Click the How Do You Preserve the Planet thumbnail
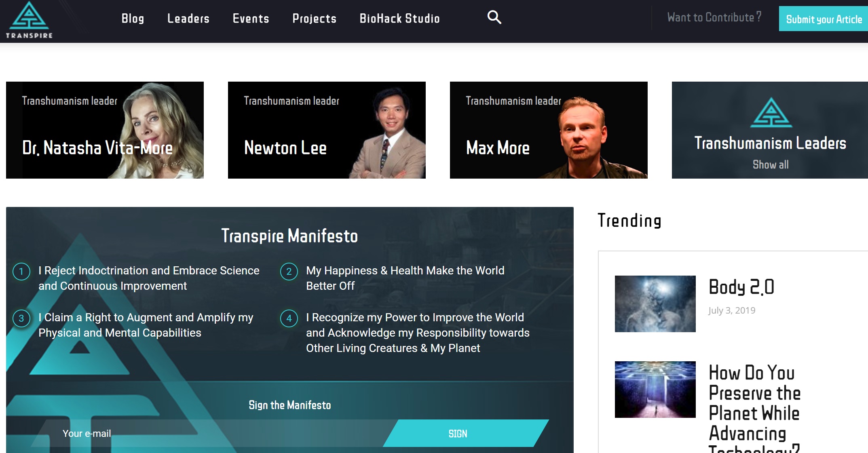This screenshot has width=868, height=453. (655, 389)
